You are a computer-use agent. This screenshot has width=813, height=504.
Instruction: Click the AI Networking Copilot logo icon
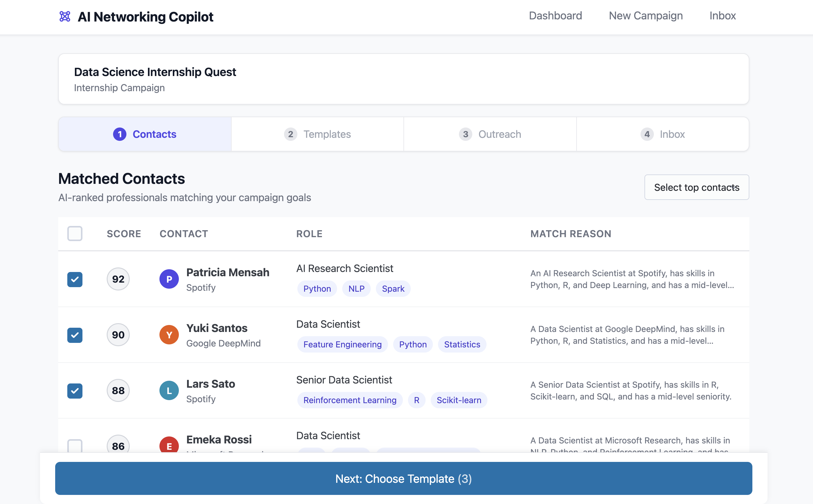click(65, 16)
